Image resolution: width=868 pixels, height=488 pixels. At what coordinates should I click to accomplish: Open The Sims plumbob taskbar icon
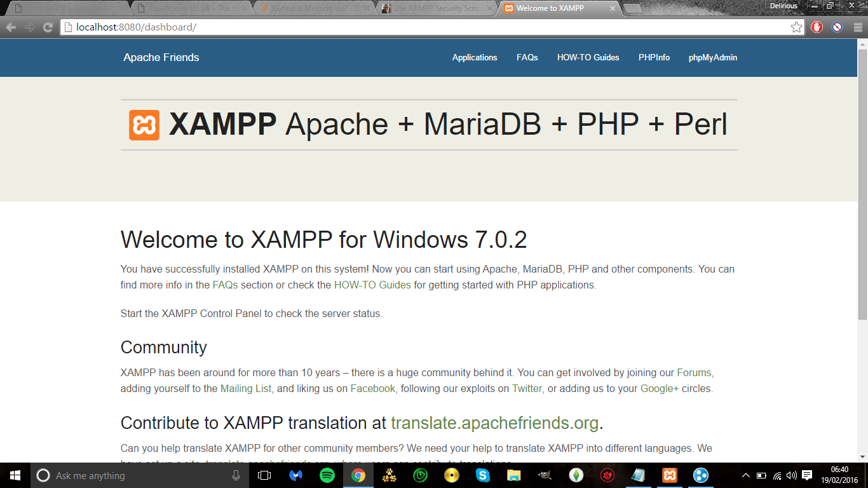click(x=576, y=475)
